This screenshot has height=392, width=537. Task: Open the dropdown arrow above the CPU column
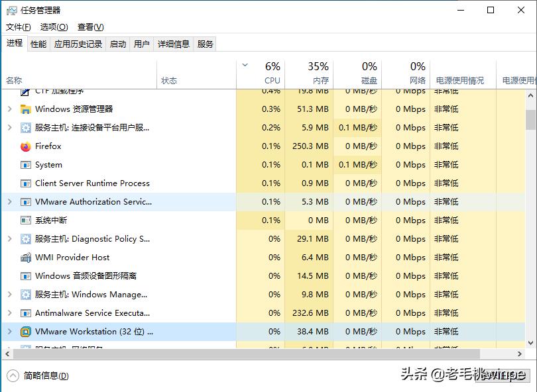coord(244,66)
